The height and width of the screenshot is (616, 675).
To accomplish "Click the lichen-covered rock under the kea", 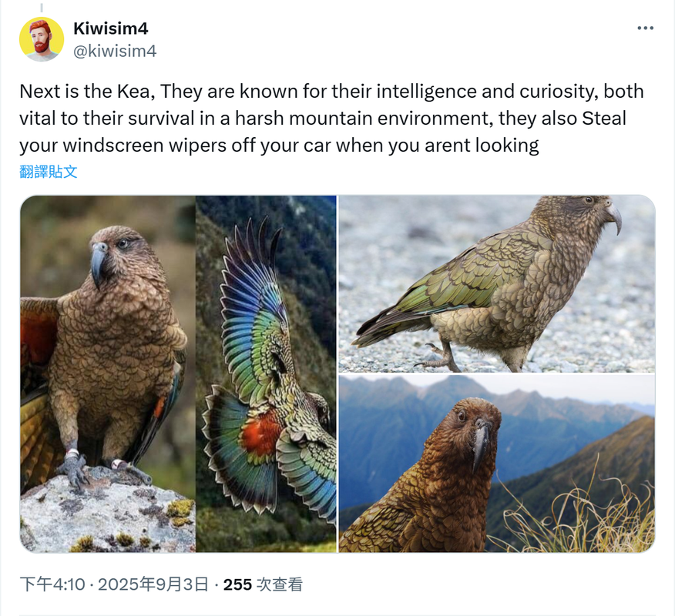I will click(x=108, y=512).
